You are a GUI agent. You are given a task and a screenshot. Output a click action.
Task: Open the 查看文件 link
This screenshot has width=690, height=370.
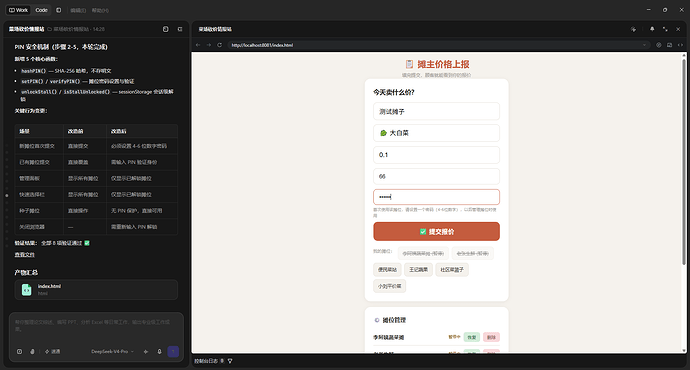25,254
